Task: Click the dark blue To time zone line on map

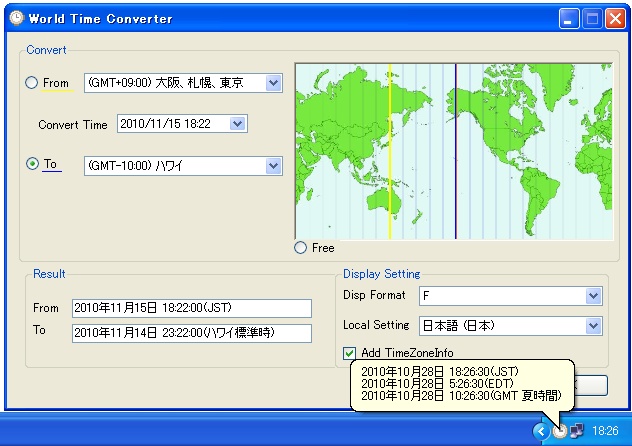Action: click(x=456, y=151)
